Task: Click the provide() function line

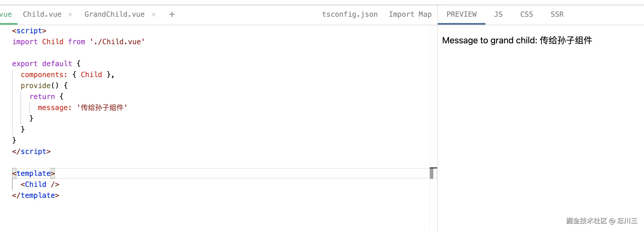Action: 44,86
